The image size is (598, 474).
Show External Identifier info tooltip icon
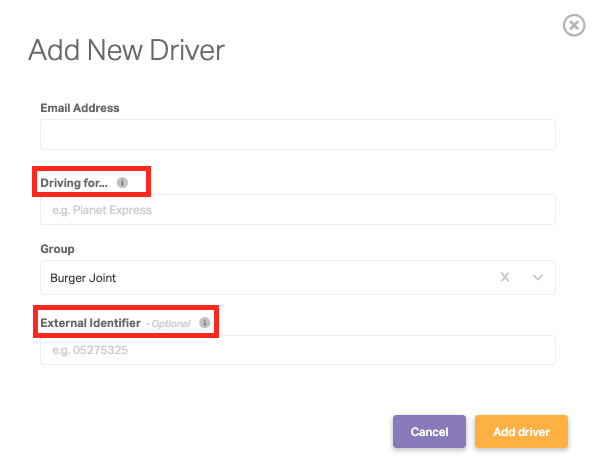[205, 323]
